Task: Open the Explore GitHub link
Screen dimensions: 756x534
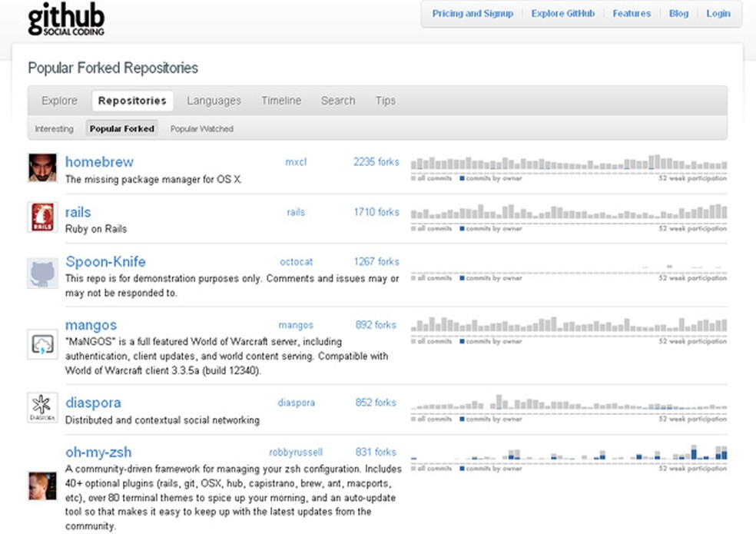Action: pos(562,14)
